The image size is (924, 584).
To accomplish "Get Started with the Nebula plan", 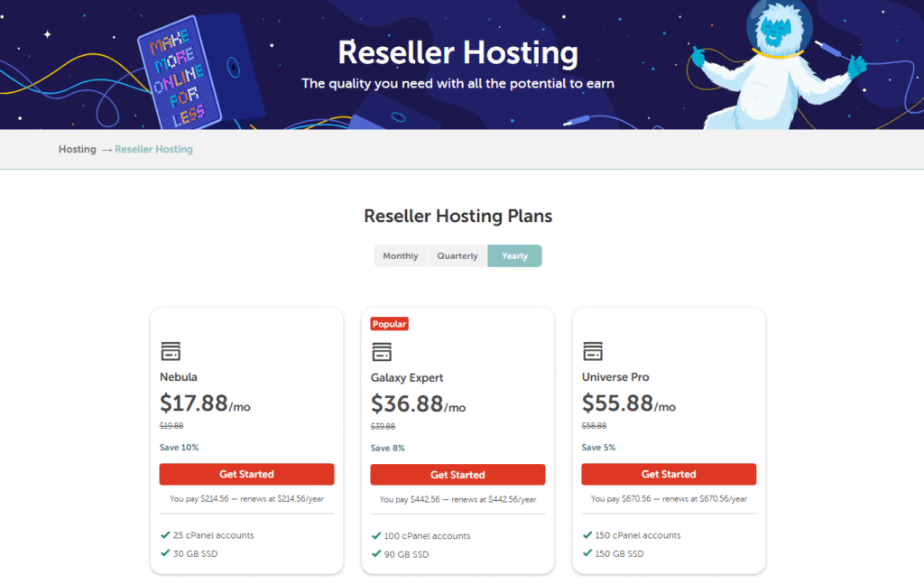I will tap(246, 473).
